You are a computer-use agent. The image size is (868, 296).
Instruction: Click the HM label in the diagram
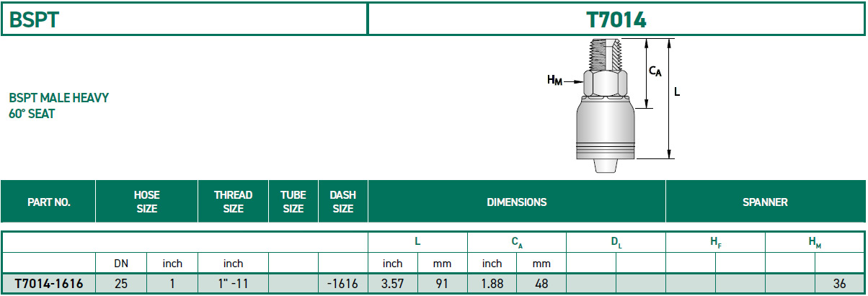(554, 80)
